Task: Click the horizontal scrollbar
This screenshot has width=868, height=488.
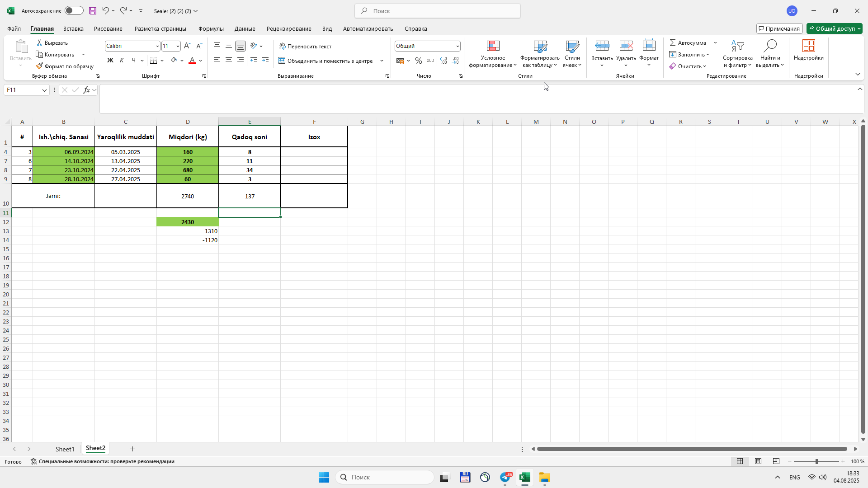Action: pyautogui.click(x=692, y=449)
